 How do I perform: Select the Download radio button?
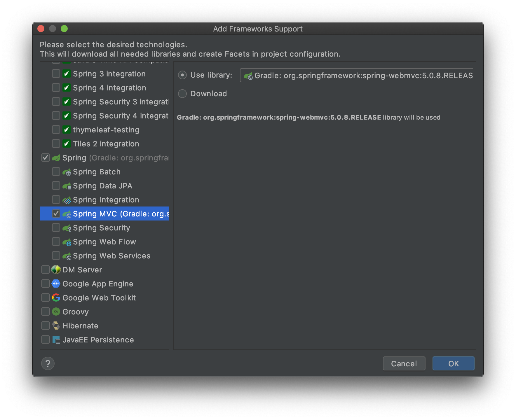[182, 94]
